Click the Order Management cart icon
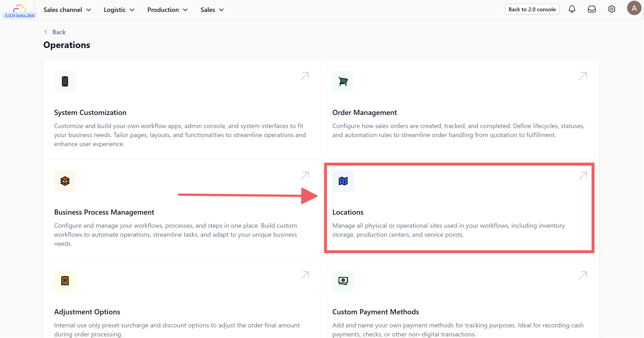 343,81
